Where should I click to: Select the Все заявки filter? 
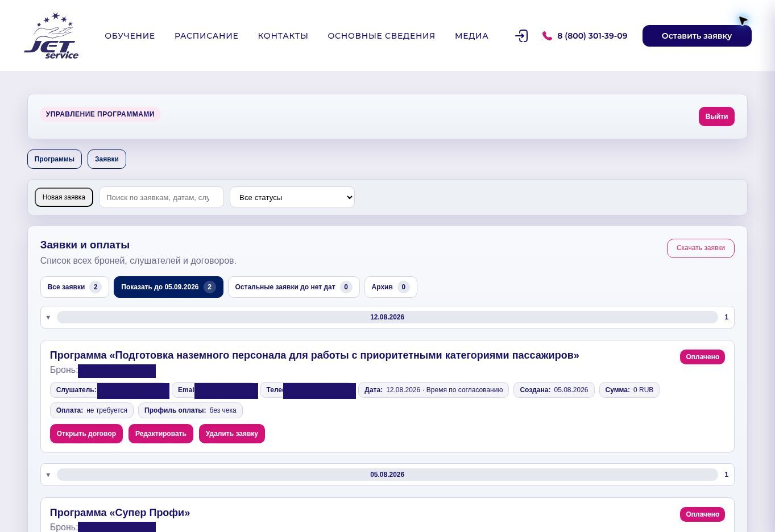(74, 287)
